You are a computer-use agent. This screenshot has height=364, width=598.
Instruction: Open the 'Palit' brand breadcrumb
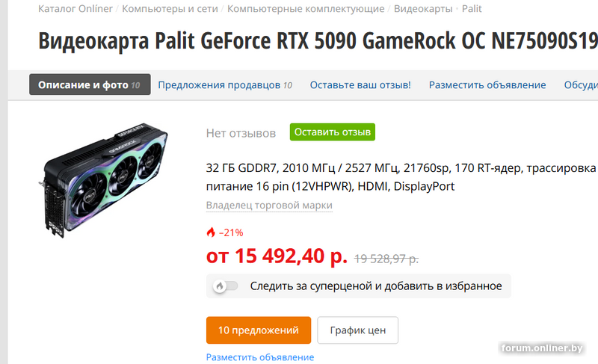(472, 8)
